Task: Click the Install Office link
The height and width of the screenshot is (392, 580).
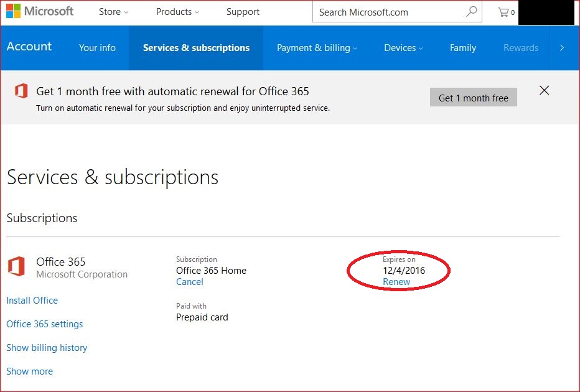Action: [x=32, y=301]
